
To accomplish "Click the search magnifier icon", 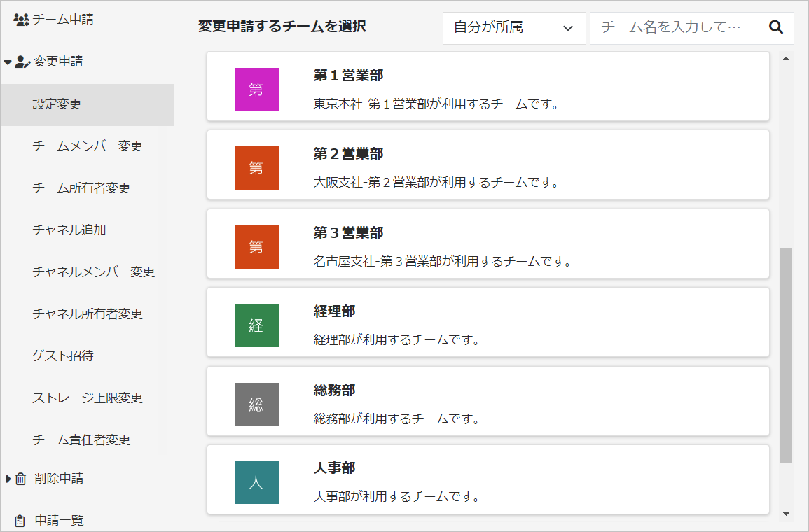I will 776,27.
